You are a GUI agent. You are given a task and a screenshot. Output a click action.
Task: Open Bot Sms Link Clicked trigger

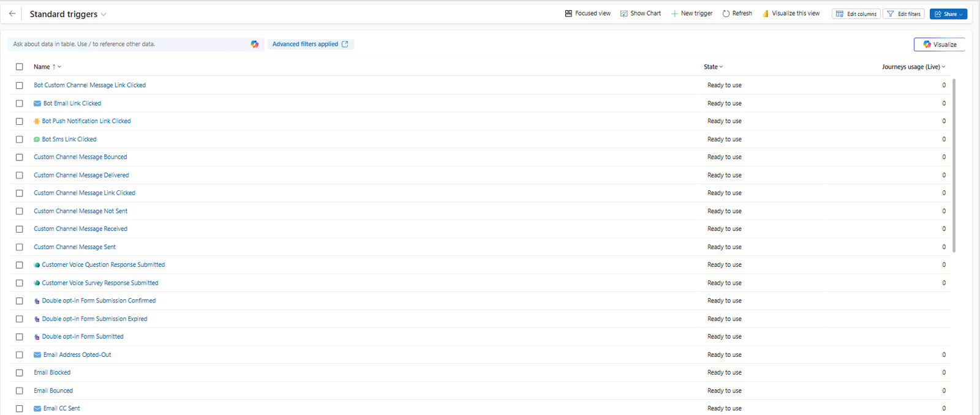coord(69,140)
